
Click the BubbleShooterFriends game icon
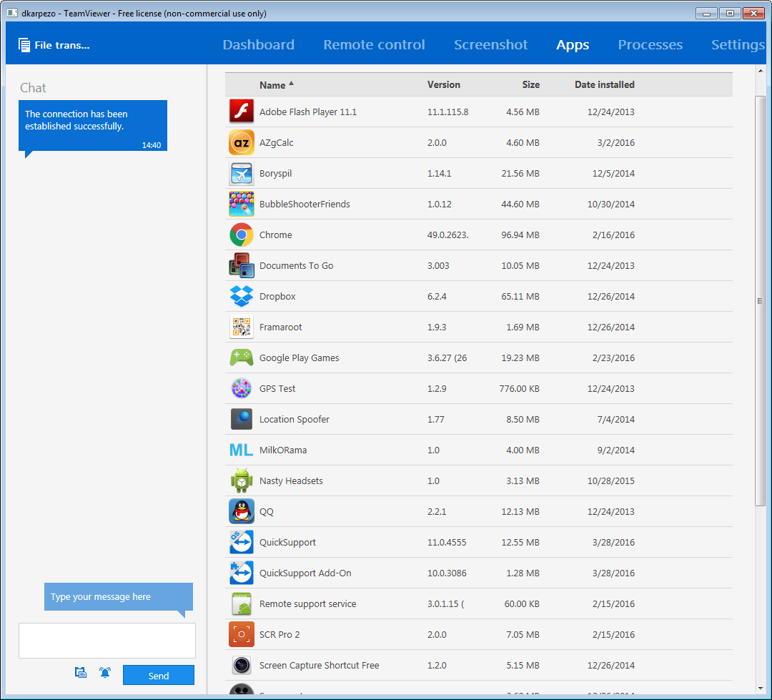pyautogui.click(x=242, y=204)
